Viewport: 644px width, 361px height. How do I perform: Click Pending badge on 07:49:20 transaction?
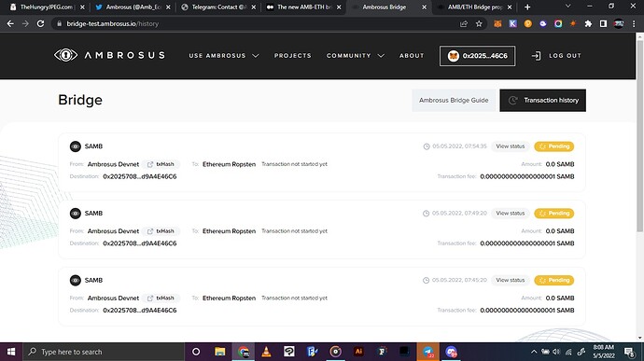tap(554, 214)
